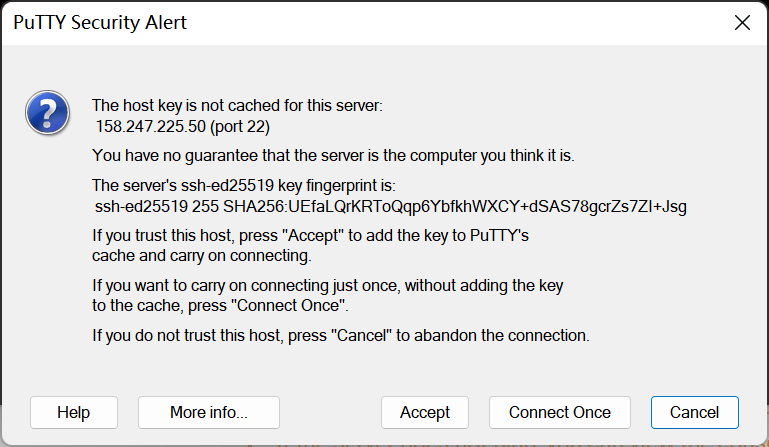Accept the host key into cache
The height and width of the screenshot is (447, 769).
425,412
